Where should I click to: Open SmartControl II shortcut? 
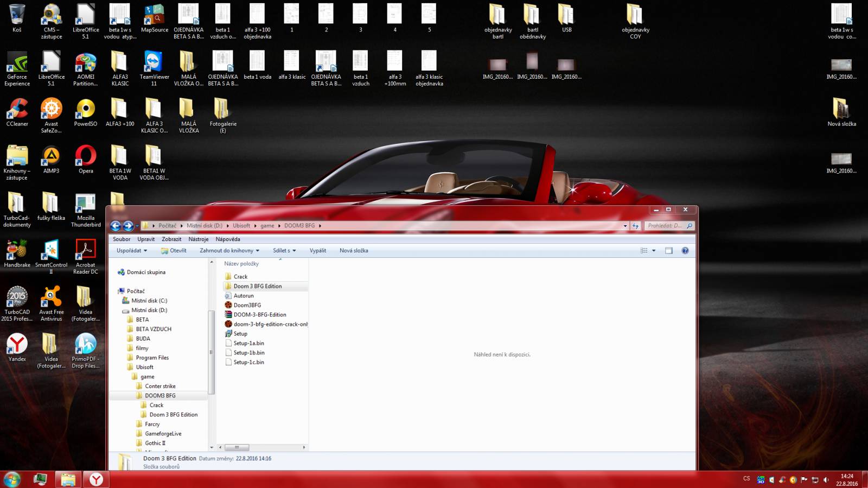(51, 257)
